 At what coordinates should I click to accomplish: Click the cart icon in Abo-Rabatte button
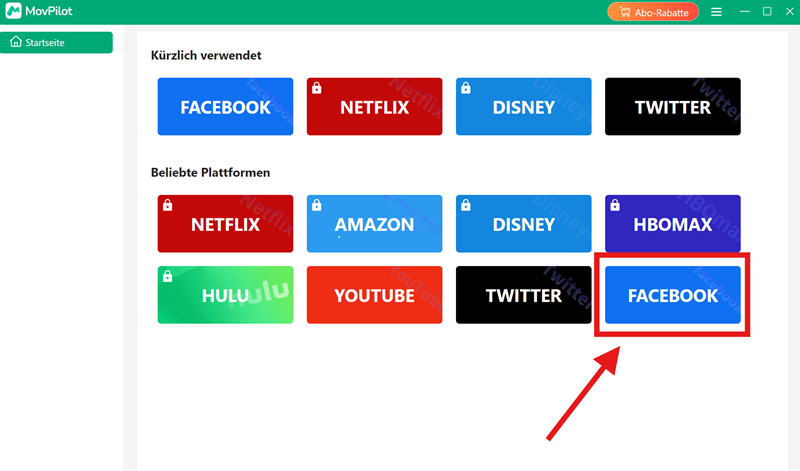click(x=624, y=12)
